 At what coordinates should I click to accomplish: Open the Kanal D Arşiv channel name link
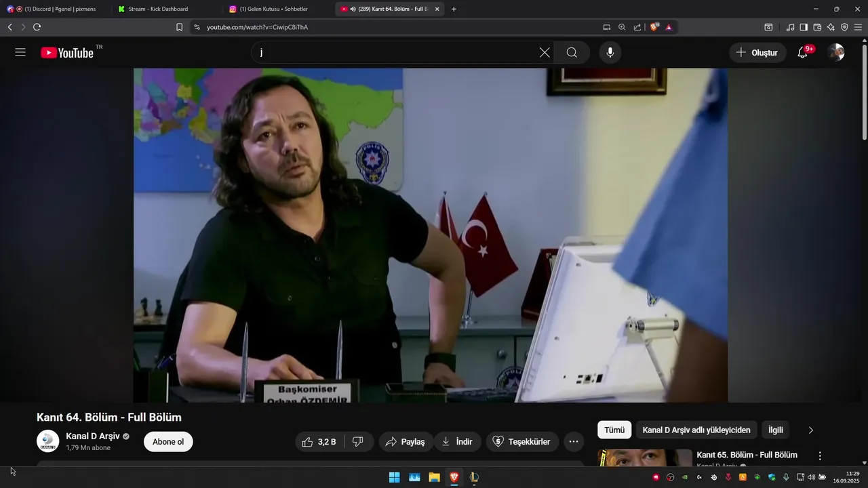tap(93, 436)
